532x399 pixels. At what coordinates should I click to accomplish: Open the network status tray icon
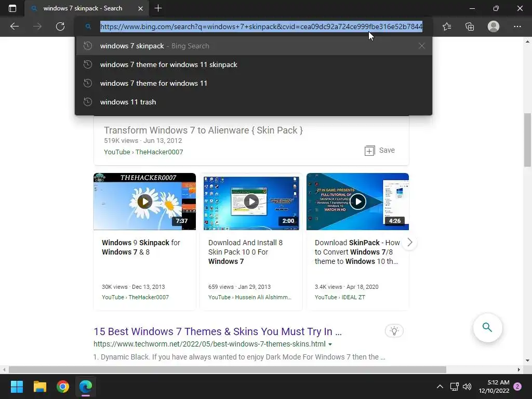454,387
